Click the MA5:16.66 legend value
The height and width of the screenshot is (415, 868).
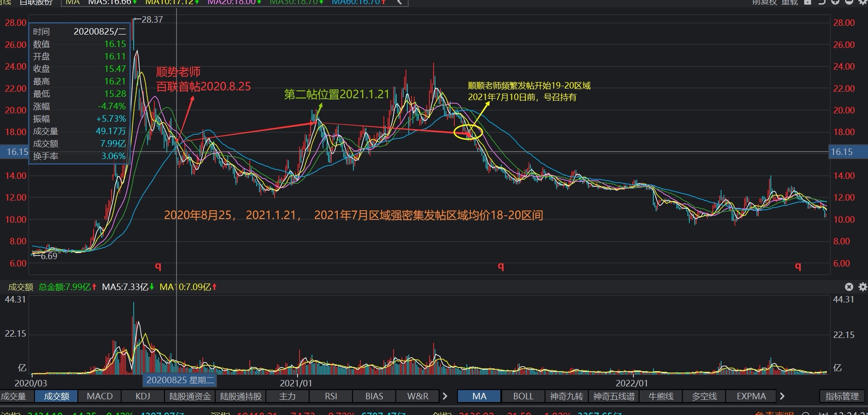pyautogui.click(x=112, y=2)
